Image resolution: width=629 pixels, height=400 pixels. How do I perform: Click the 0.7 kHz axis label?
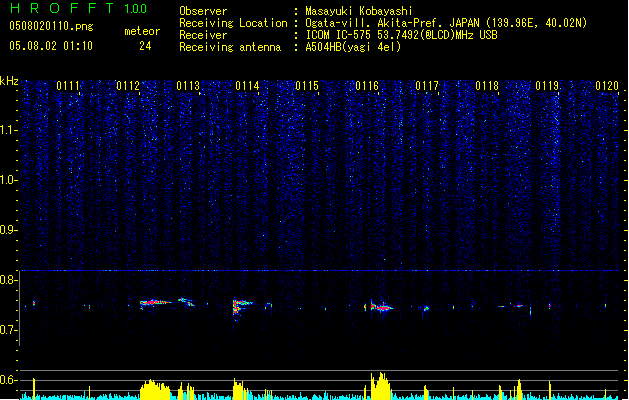coord(9,330)
